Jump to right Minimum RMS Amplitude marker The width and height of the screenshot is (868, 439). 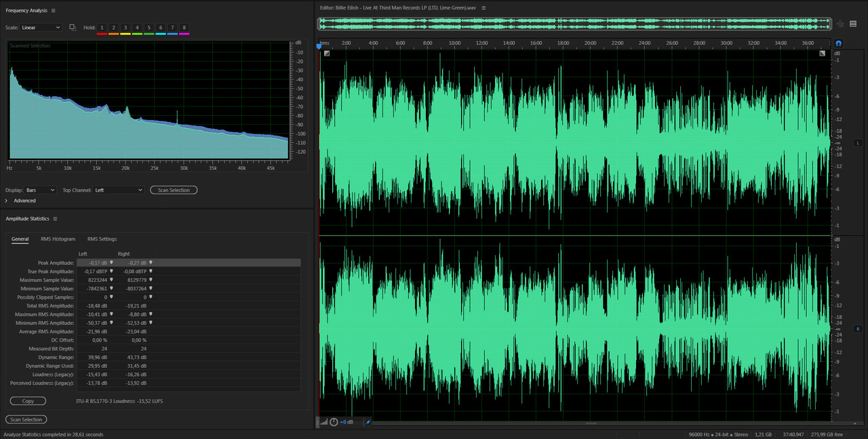151,323
